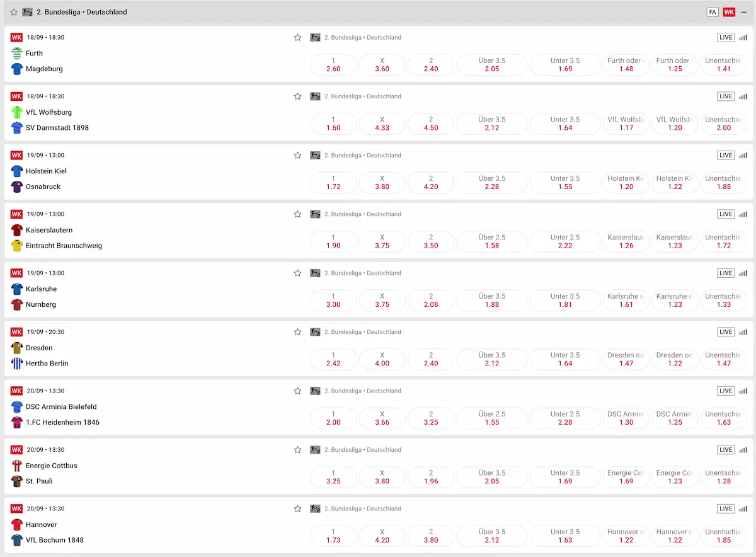Screen dimensions: 756x557
Task: Pick Unter 3.5 at 1.81 for Karlsruhe
Action: click(x=565, y=301)
